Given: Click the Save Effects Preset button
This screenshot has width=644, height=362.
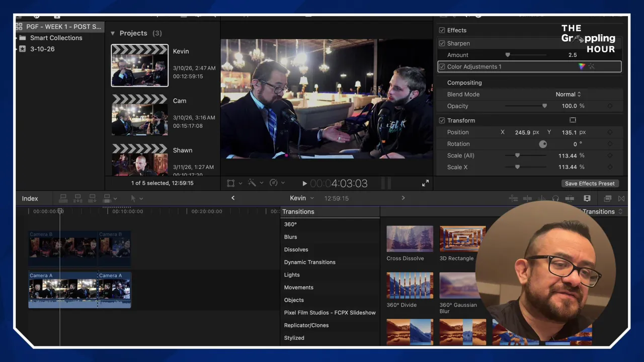Looking at the screenshot, I should click(x=590, y=184).
